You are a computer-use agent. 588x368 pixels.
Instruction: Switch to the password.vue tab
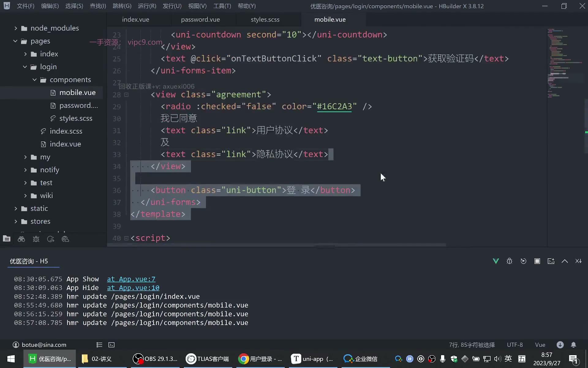[200, 20]
